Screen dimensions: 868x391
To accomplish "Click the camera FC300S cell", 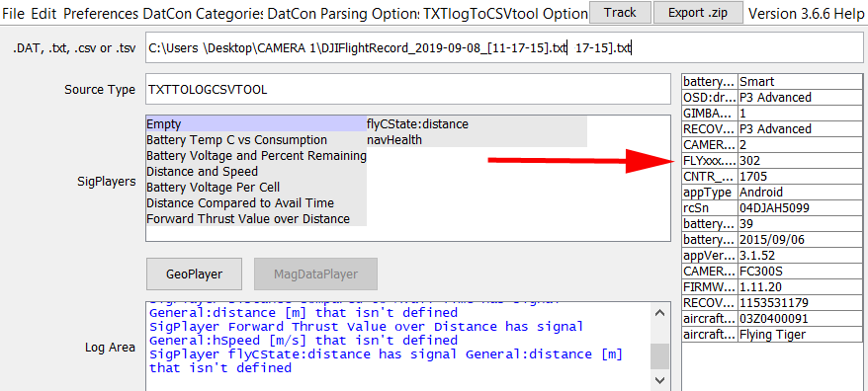I will point(801,272).
